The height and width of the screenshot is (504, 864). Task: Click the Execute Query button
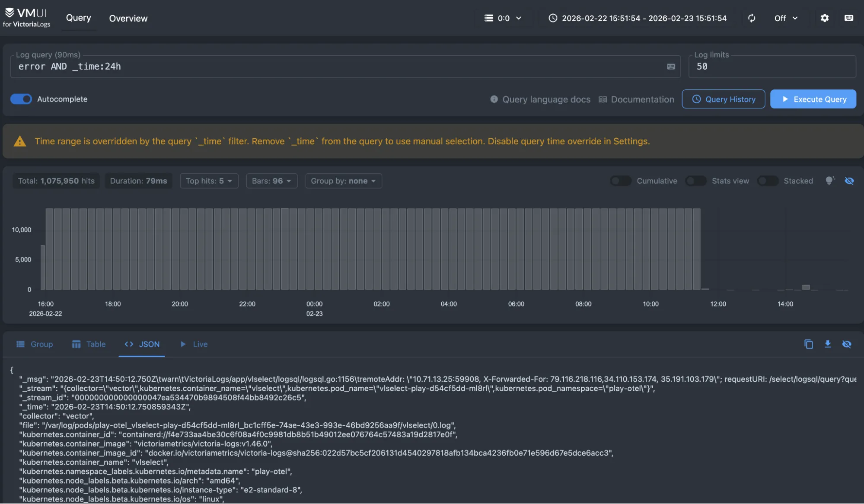click(813, 99)
